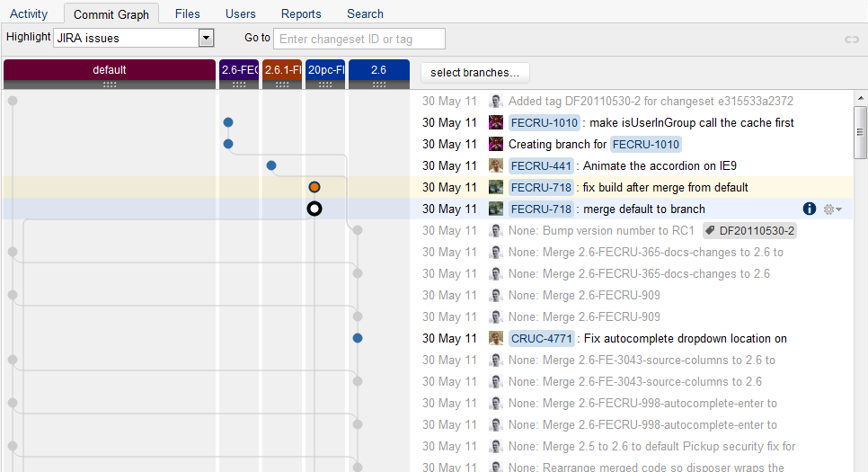Click the blue CRUC-4771 commit node

coord(358,338)
